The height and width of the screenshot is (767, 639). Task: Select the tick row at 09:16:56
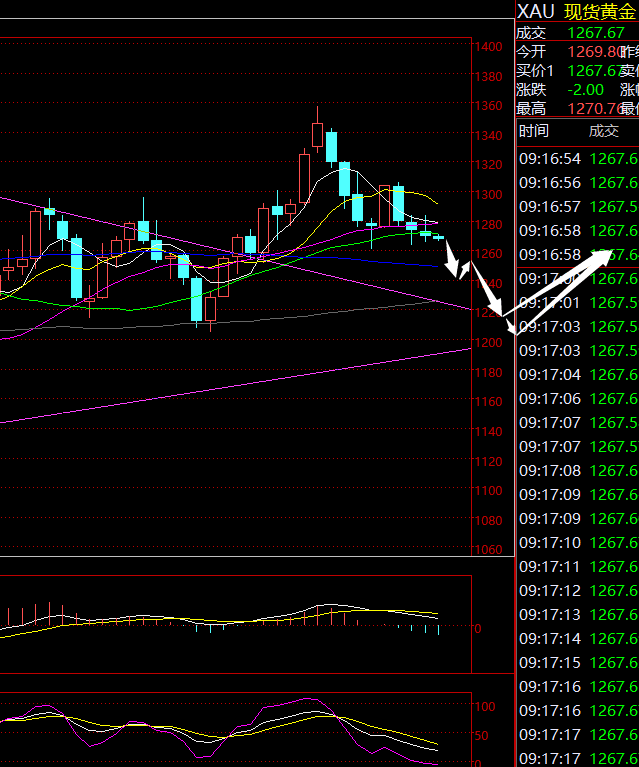point(577,183)
